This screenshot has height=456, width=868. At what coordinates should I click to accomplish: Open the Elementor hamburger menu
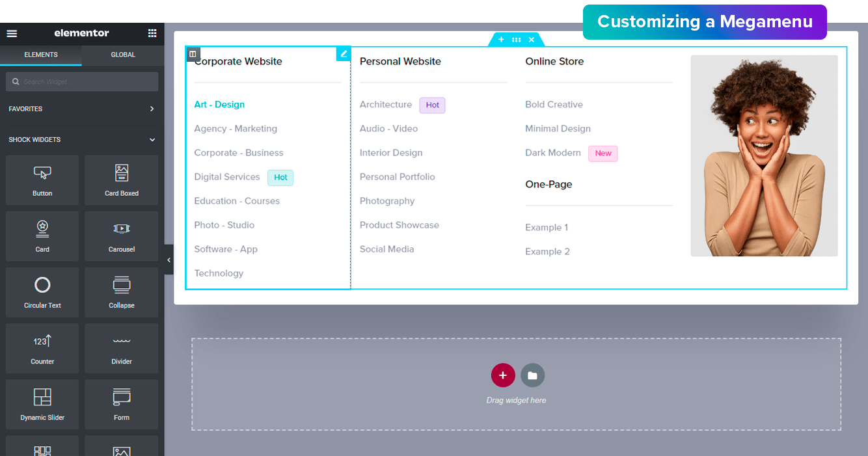(12, 33)
